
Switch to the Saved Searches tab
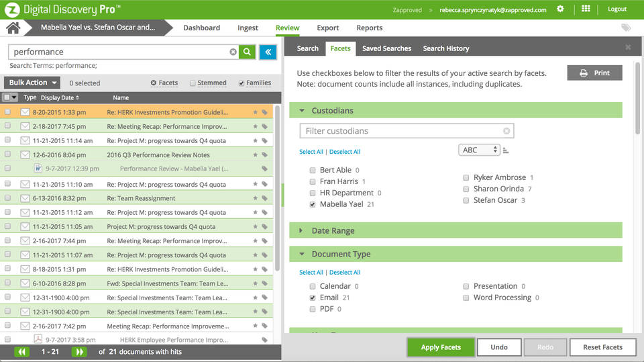386,48
